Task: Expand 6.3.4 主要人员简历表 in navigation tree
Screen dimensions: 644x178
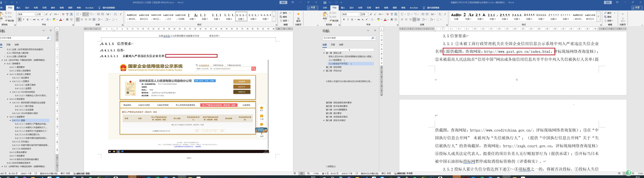Action: (5, 57)
